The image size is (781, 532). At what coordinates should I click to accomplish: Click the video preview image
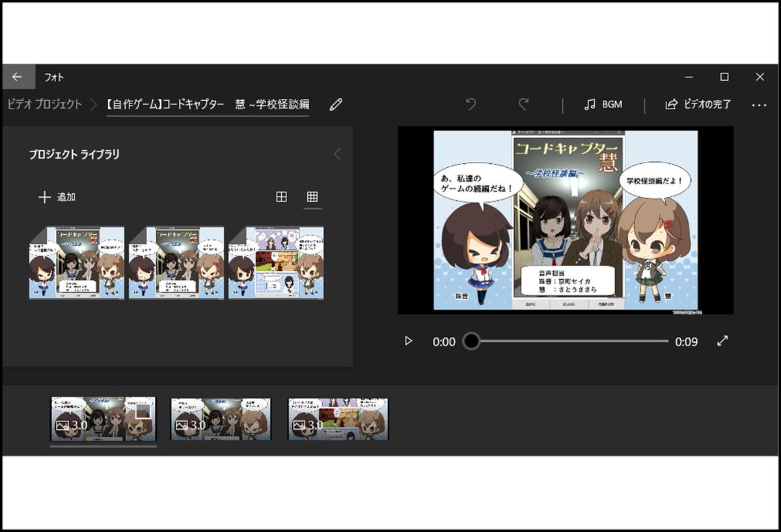pyautogui.click(x=566, y=220)
